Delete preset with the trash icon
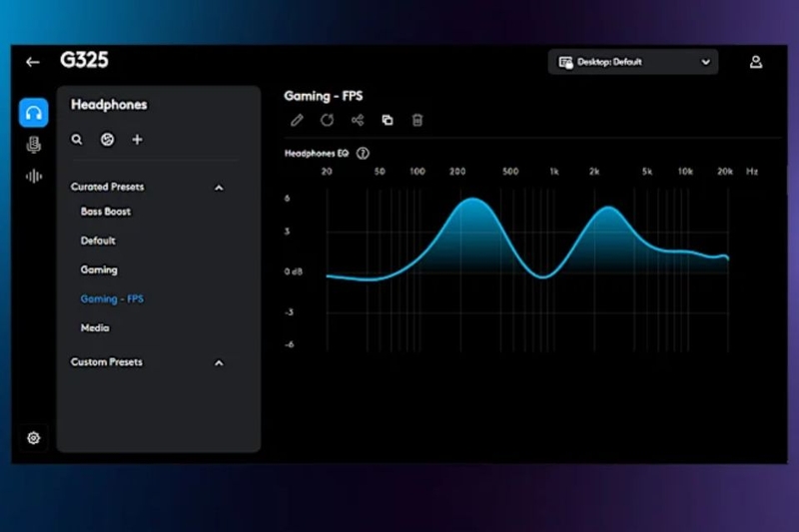 (417, 120)
